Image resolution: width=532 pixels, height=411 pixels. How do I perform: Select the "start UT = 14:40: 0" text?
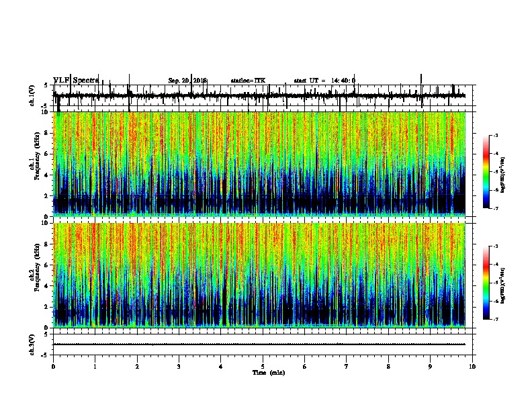324,81
